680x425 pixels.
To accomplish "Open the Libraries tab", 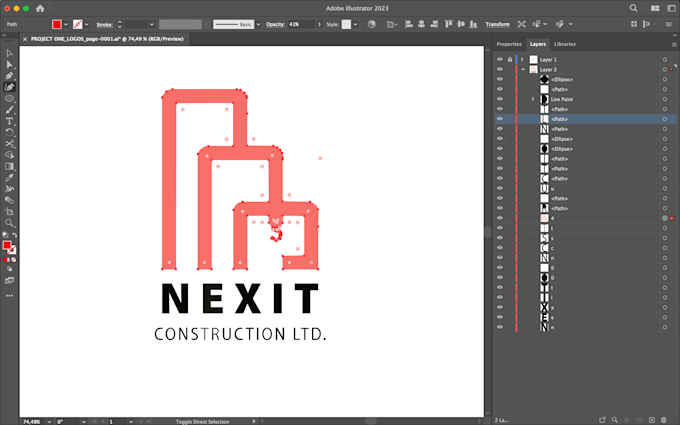I will click(x=565, y=44).
